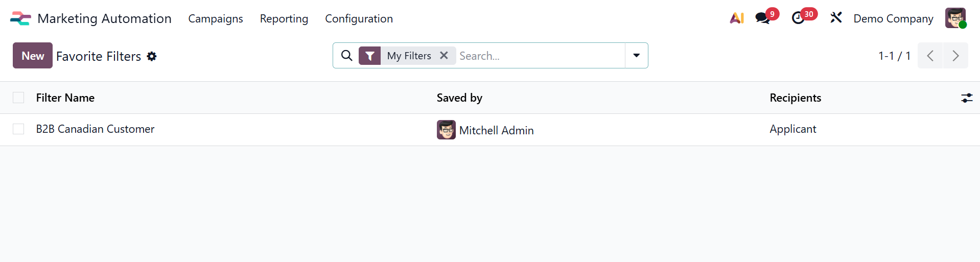Go to next page of records
The width and height of the screenshot is (980, 262).
point(955,56)
